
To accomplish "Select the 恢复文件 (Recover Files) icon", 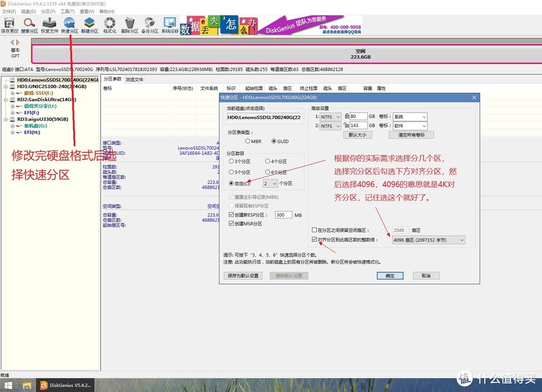I will click(x=49, y=23).
